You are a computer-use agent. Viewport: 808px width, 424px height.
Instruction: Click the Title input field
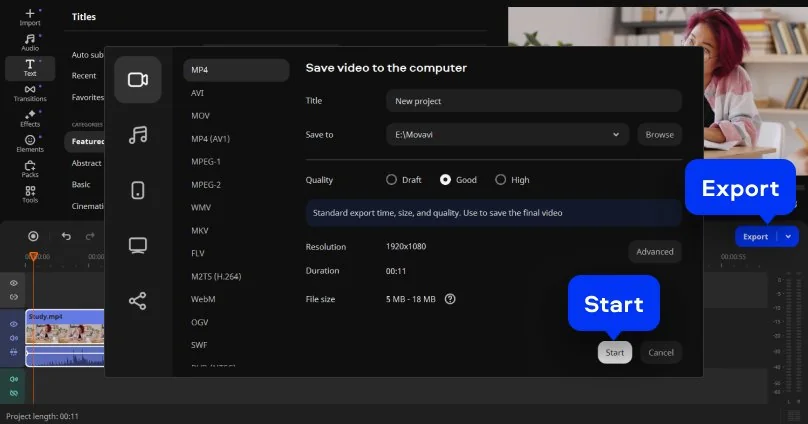534,101
